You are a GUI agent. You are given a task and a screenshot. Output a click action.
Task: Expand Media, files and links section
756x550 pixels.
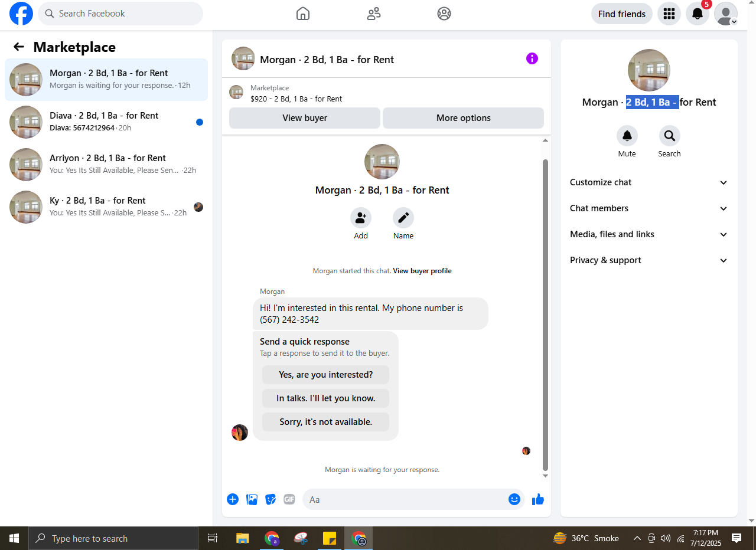[649, 234]
